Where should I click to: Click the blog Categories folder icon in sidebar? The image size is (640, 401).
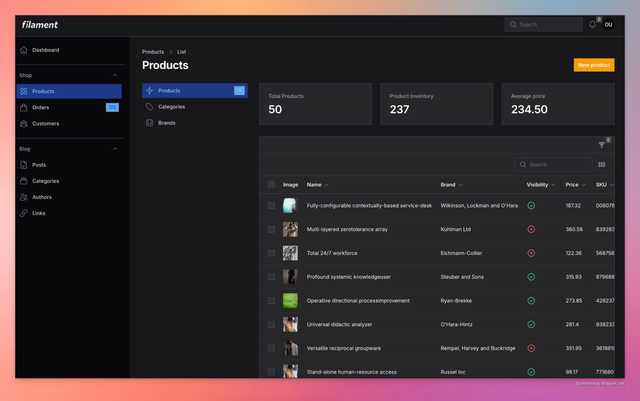pos(24,181)
